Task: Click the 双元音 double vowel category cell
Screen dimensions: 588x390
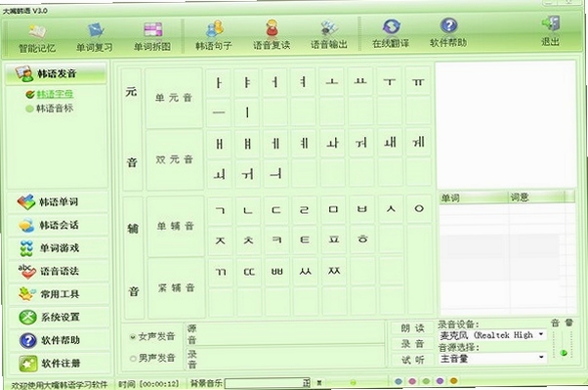Action: point(175,159)
